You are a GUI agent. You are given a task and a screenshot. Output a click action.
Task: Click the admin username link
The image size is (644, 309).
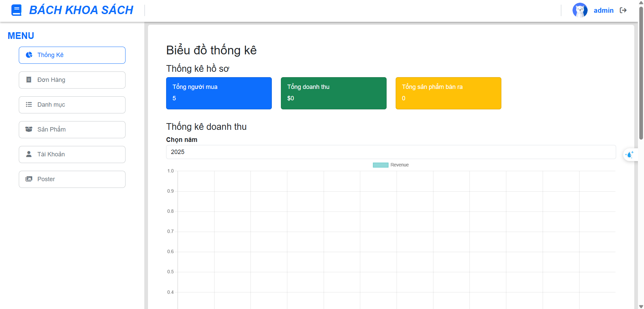click(603, 10)
